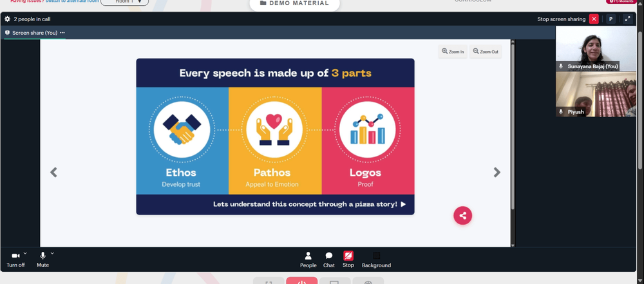The height and width of the screenshot is (284, 644).
Task: Click the Zoom Out button
Action: click(x=486, y=52)
